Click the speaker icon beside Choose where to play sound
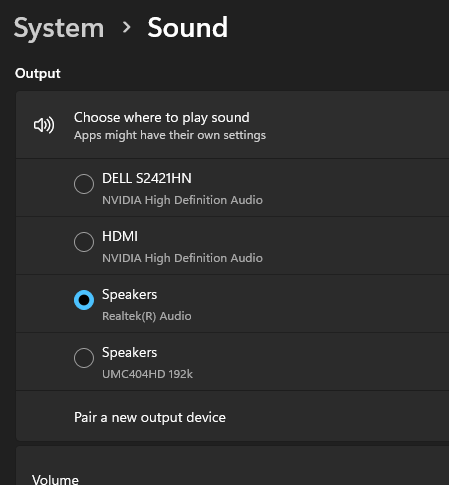 pos(44,125)
